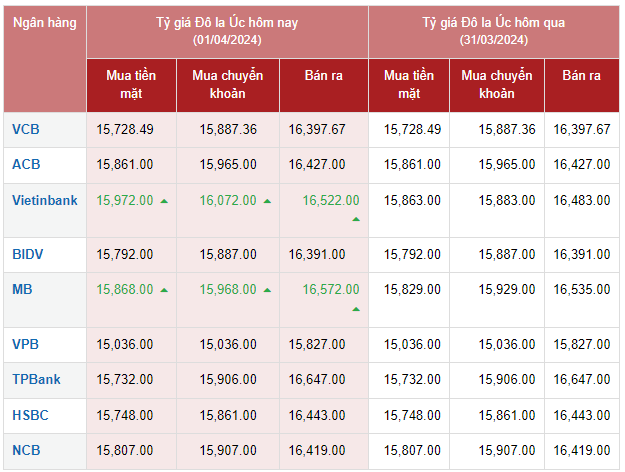
Task: Select the BIDV bank name
Action: click(29, 254)
